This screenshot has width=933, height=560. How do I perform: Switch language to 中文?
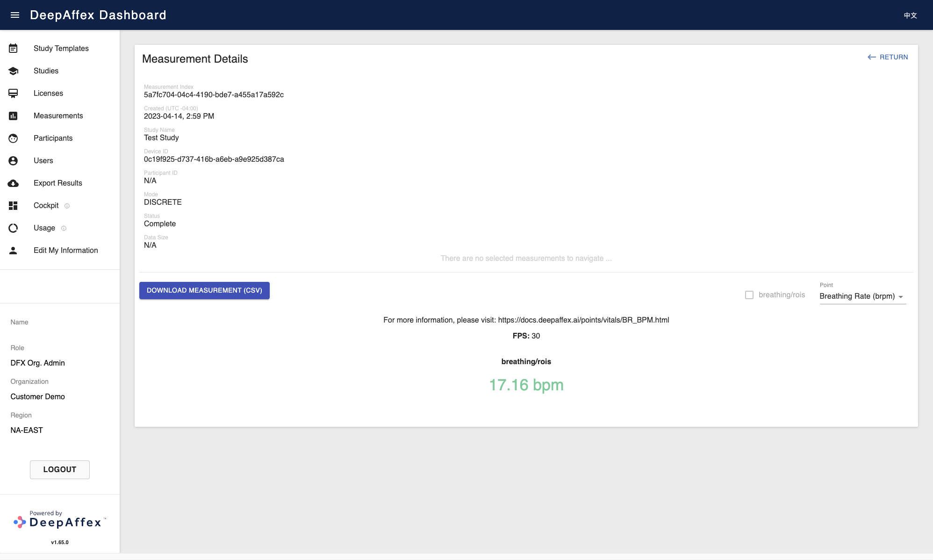point(910,15)
